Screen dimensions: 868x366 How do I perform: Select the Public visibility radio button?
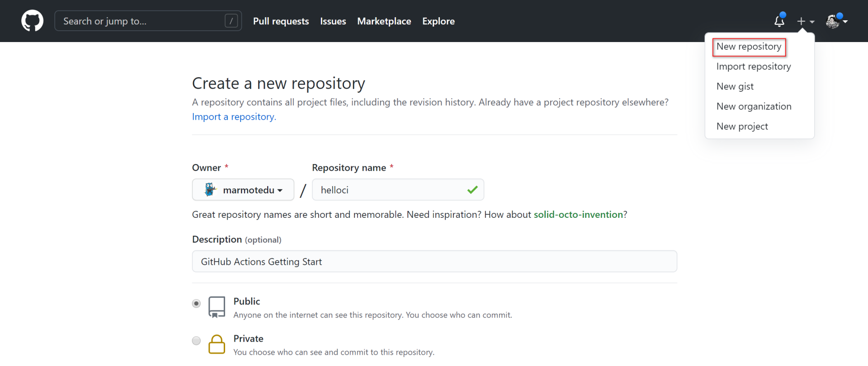tap(196, 304)
